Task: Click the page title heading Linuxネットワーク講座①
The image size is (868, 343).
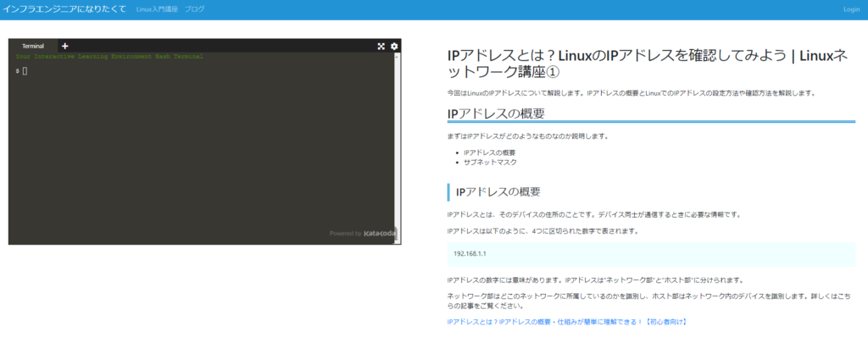Action: [647, 64]
